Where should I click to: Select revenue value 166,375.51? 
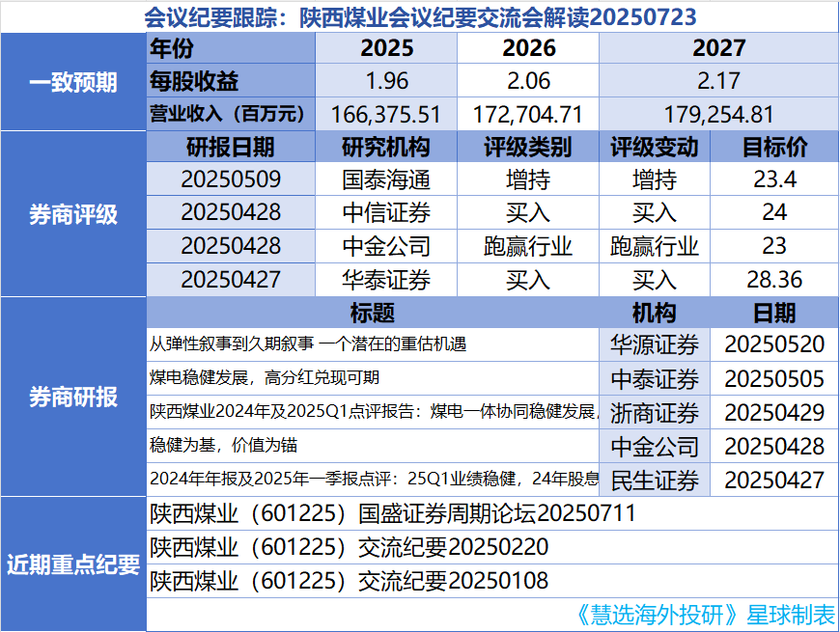point(386,114)
